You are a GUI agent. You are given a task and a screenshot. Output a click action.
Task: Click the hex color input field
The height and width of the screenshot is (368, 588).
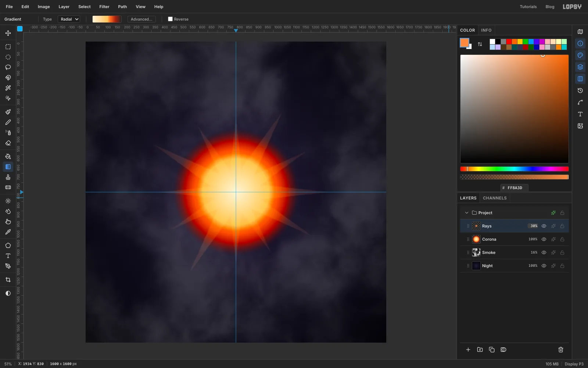pos(514,188)
